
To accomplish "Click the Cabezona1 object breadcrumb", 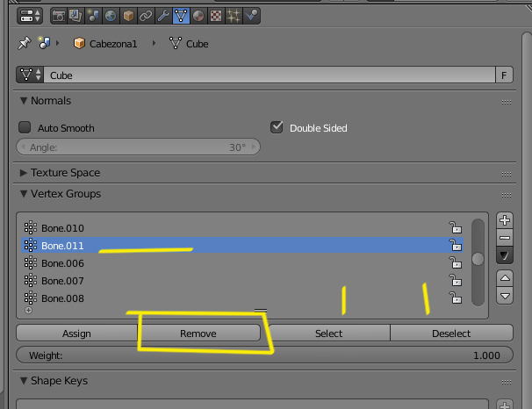I will tap(105, 44).
